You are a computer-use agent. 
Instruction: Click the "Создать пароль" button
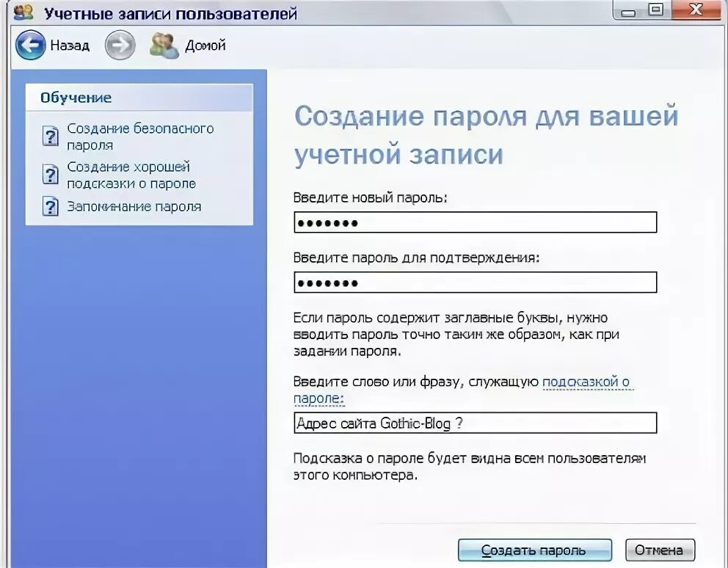click(x=535, y=550)
